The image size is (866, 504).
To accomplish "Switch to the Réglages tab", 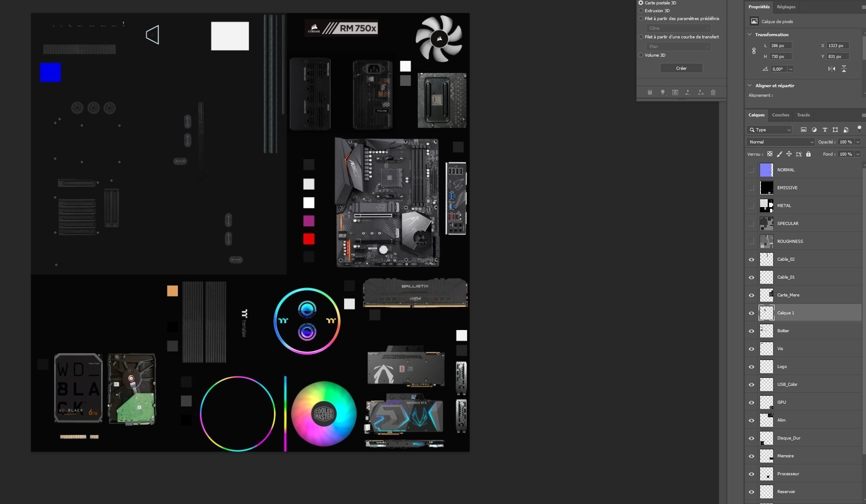I will 786,7.
